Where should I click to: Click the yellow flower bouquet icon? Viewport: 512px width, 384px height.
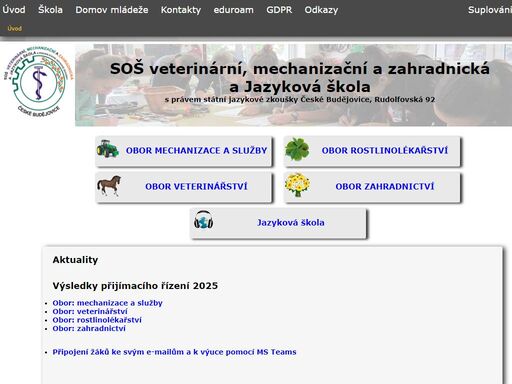click(x=297, y=185)
